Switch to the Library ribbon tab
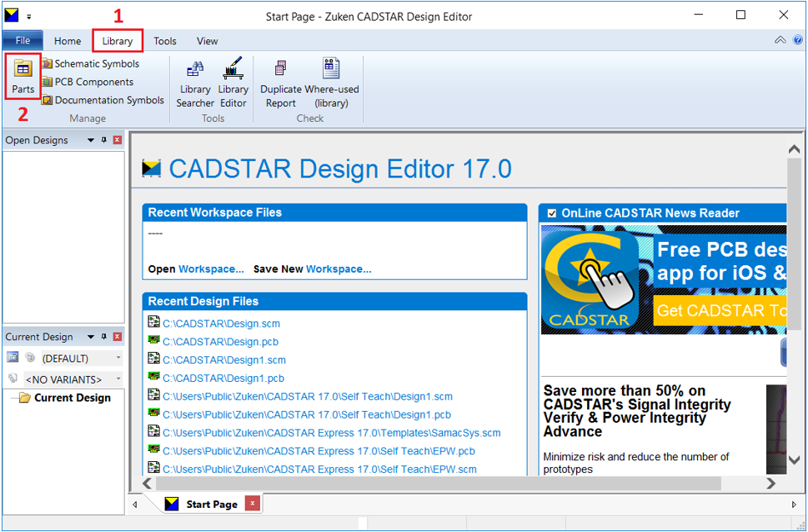 click(x=118, y=41)
